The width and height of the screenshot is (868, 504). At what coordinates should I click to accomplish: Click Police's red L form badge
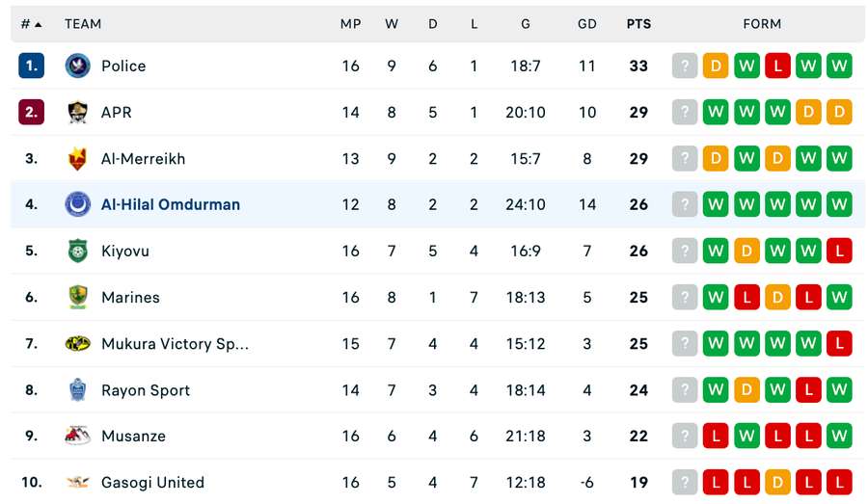777,66
